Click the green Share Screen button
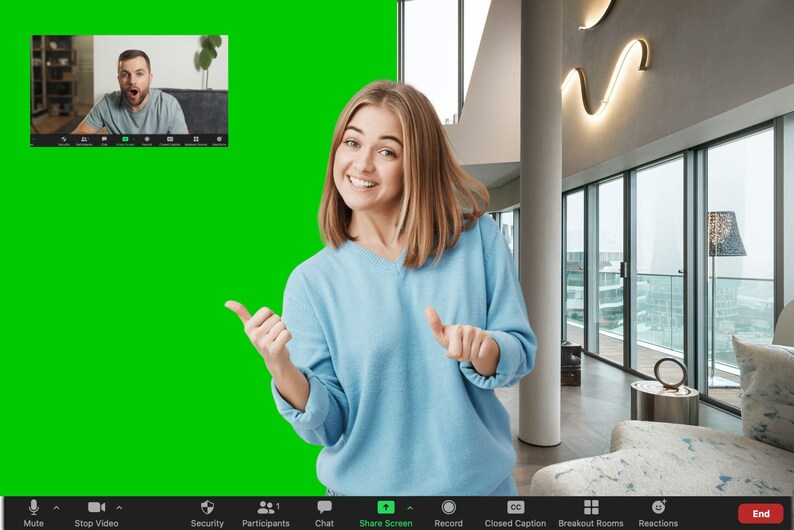Viewport: 794px width, 530px height. pos(386,513)
